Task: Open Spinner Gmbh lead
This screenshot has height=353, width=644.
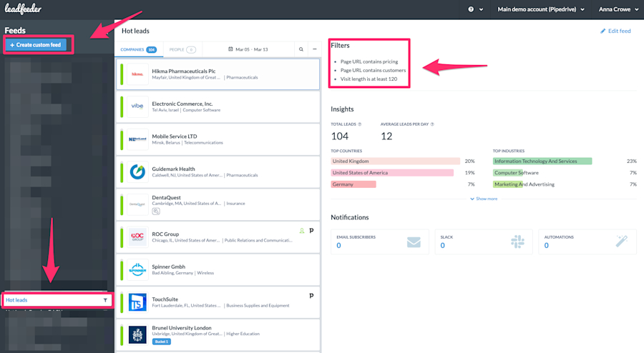Action: (x=218, y=269)
